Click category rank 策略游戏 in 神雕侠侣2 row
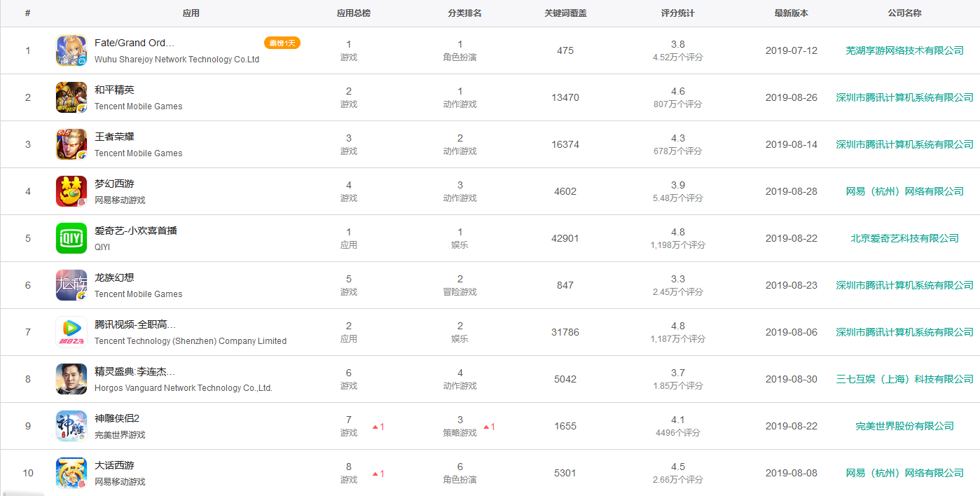The width and height of the screenshot is (980, 496). pos(460,433)
